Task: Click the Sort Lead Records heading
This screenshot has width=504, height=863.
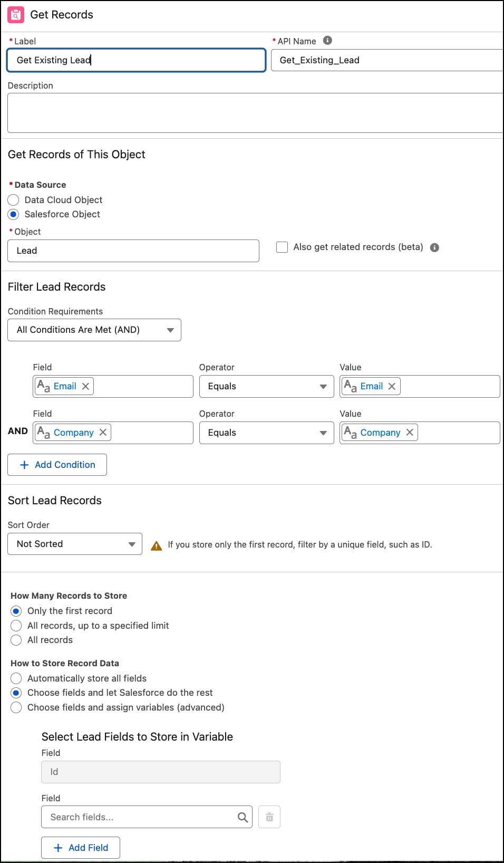Action: pos(54,501)
